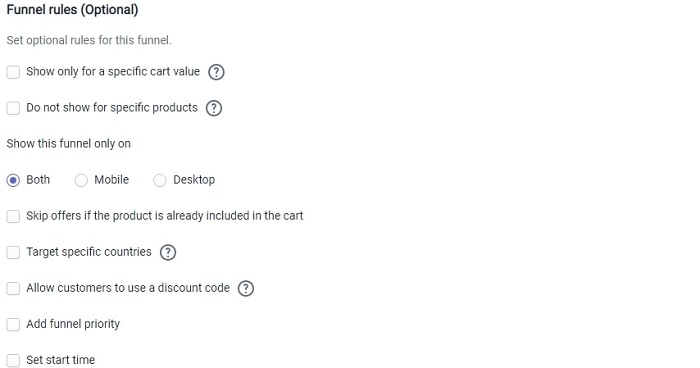Select the Both radio button
This screenshot has width=700, height=368.
click(13, 180)
